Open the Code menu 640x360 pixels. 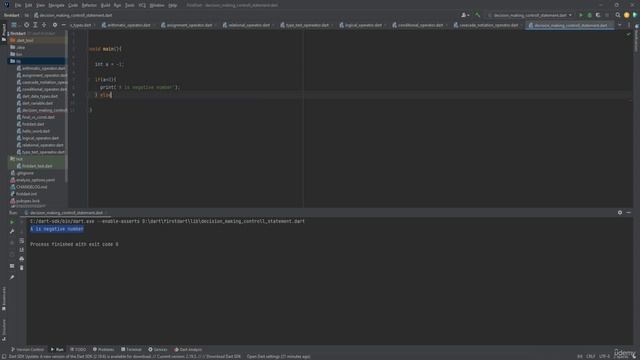pyautogui.click(x=73, y=5)
